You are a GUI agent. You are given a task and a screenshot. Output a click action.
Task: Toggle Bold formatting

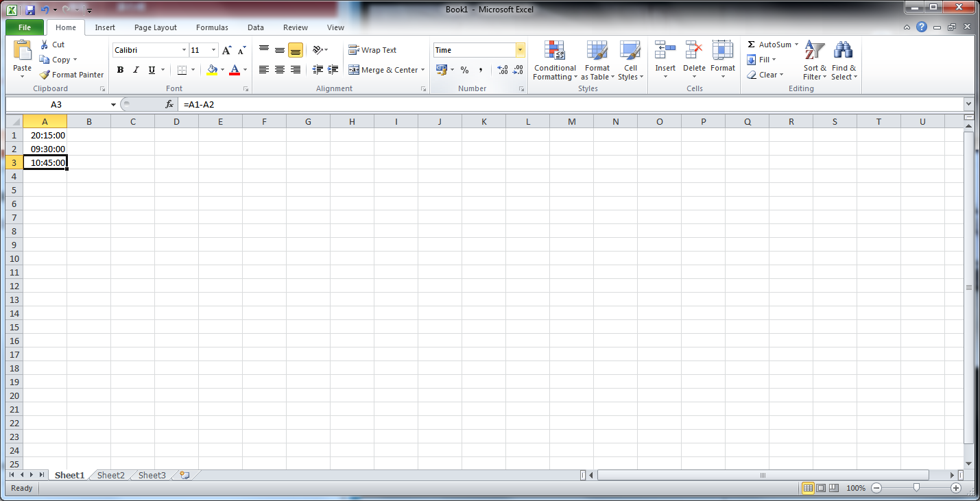[x=120, y=70]
